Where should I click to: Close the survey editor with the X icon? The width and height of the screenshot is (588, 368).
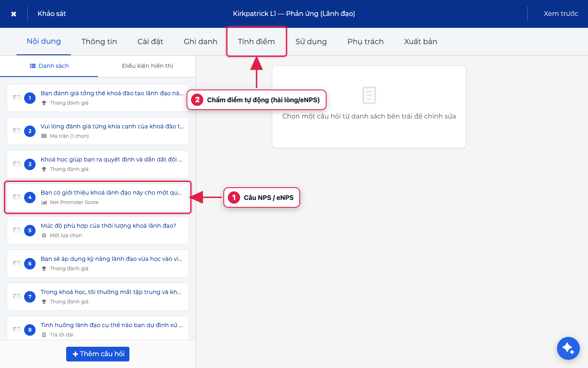pos(13,14)
